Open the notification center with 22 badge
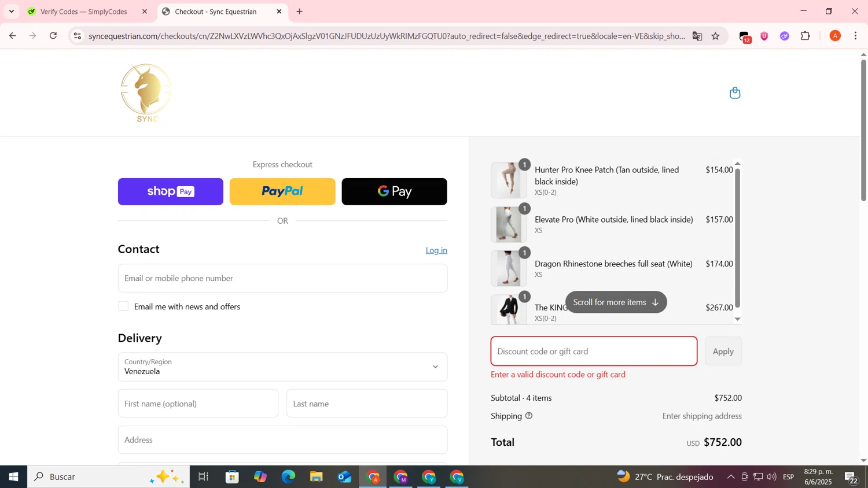Screen dimensions: 868x488 [x=852, y=478]
